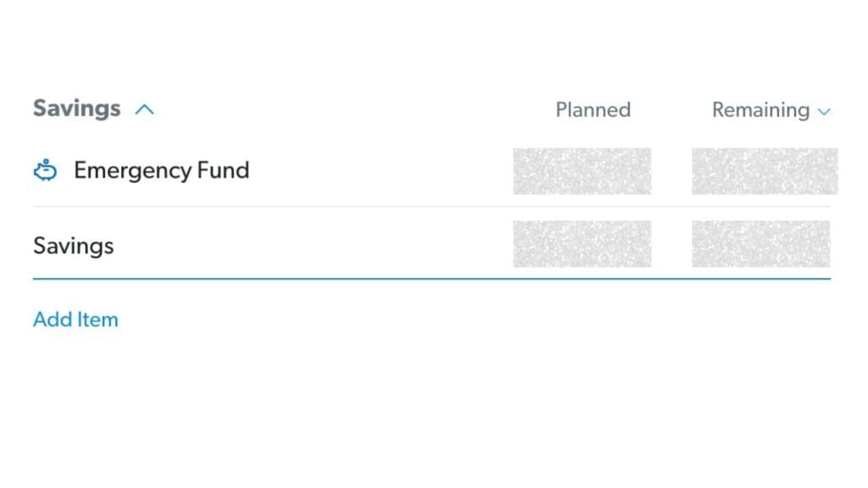
Task: Select the Savings line item name
Action: pos(73,246)
